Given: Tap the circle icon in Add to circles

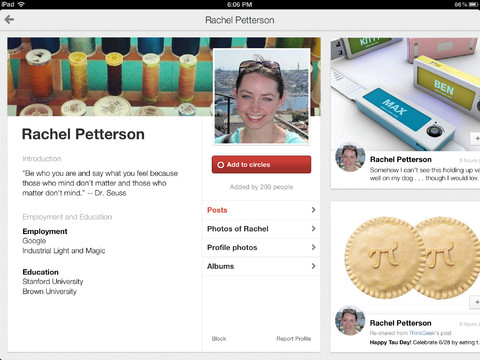Looking at the screenshot, I should (220, 165).
